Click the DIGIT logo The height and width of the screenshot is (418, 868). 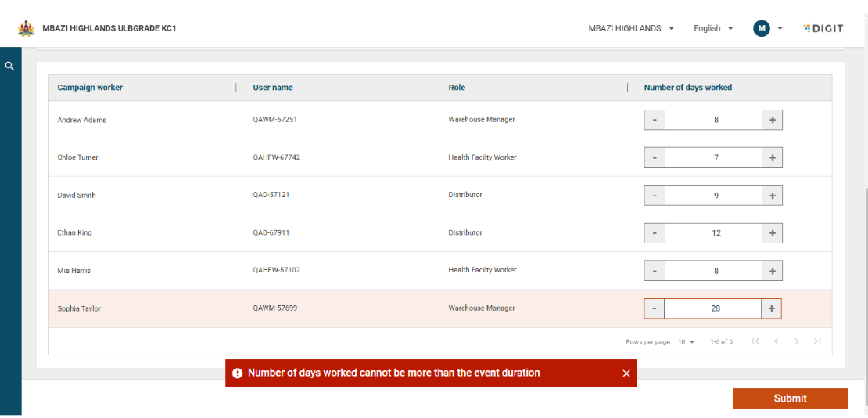tap(823, 28)
